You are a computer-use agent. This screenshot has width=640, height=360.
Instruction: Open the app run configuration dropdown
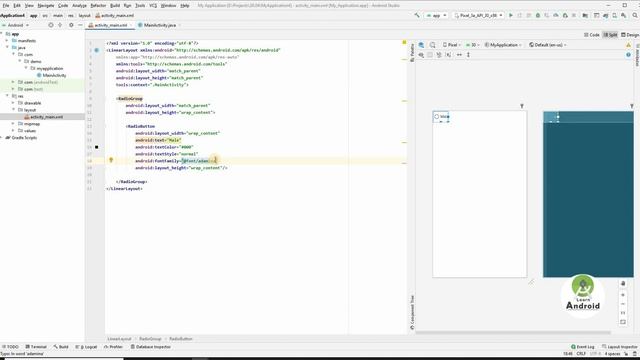coord(436,16)
